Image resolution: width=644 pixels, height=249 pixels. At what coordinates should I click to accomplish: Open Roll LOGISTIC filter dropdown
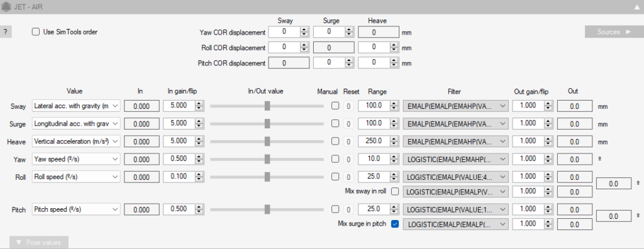point(455,177)
